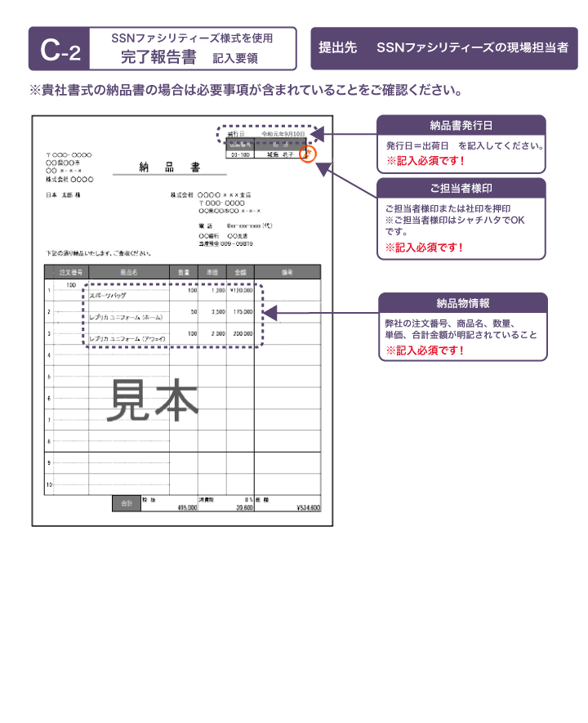Click the 納品物情報 callout header
This screenshot has height=723, width=588.
(x=463, y=303)
